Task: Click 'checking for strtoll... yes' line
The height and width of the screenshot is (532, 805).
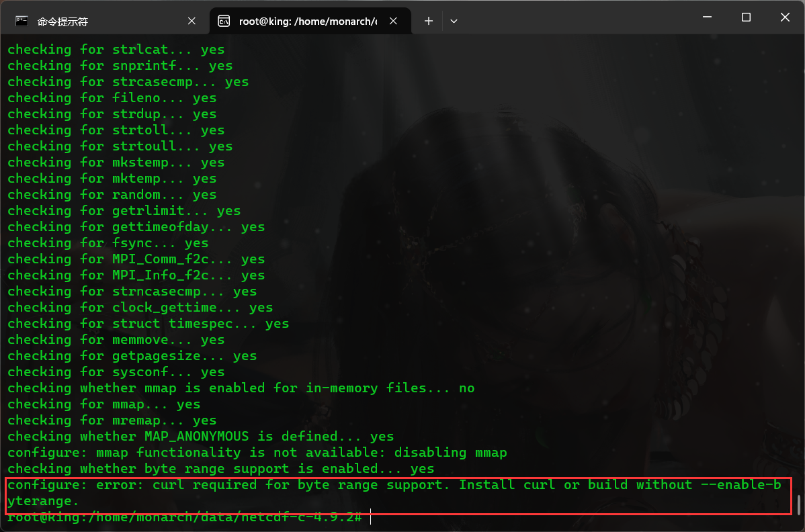Action: (x=116, y=130)
